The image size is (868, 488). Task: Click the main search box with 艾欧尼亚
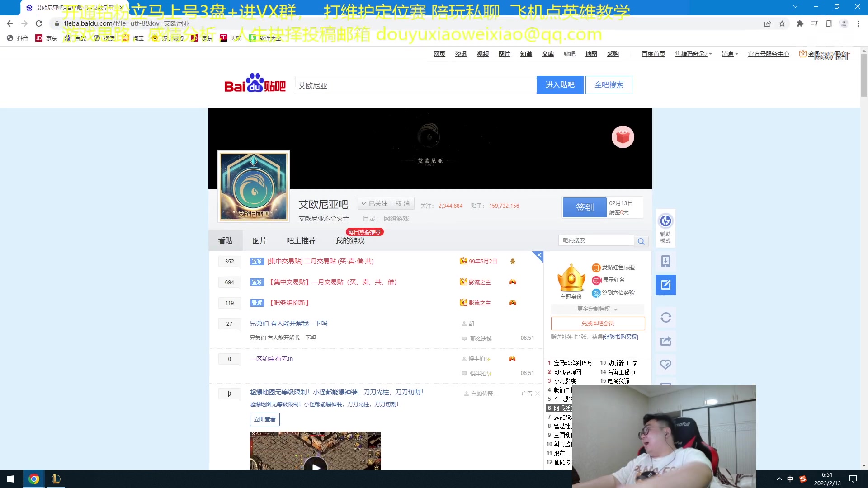[415, 85]
